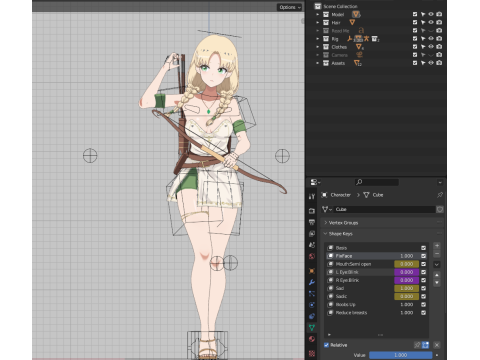The height and width of the screenshot is (360, 480).
Task: Hide the Hair collection in viewport
Action: [431, 22]
